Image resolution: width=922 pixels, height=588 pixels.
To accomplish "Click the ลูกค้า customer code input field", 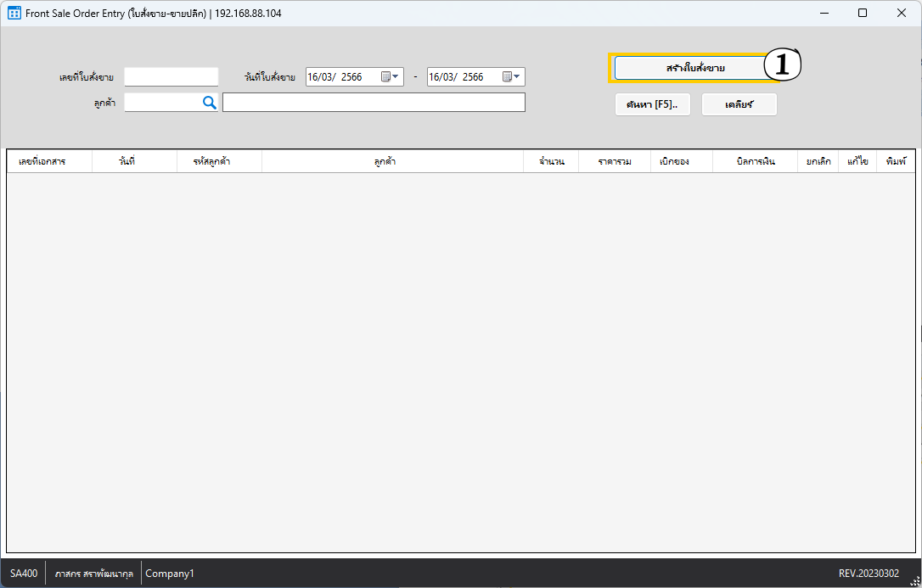I will click(x=161, y=102).
